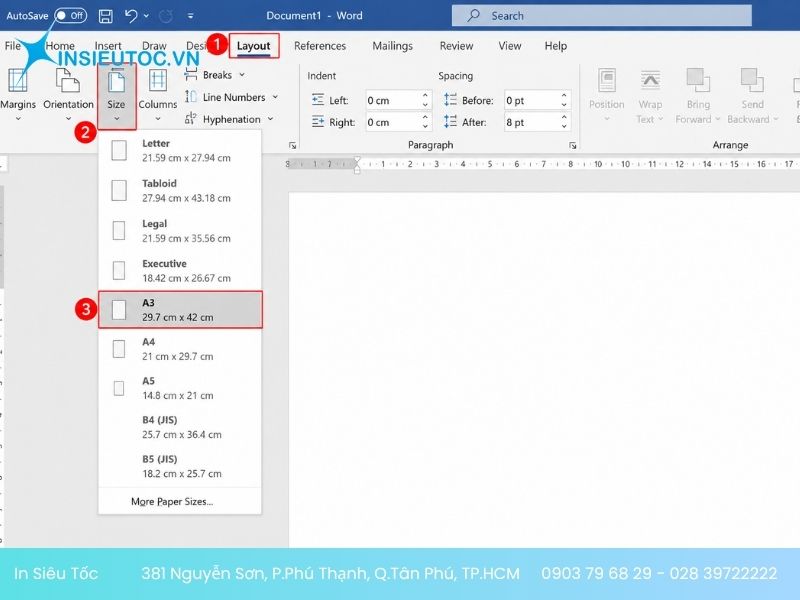The width and height of the screenshot is (800, 600).
Task: Select Letter paper size
Action: click(x=180, y=151)
